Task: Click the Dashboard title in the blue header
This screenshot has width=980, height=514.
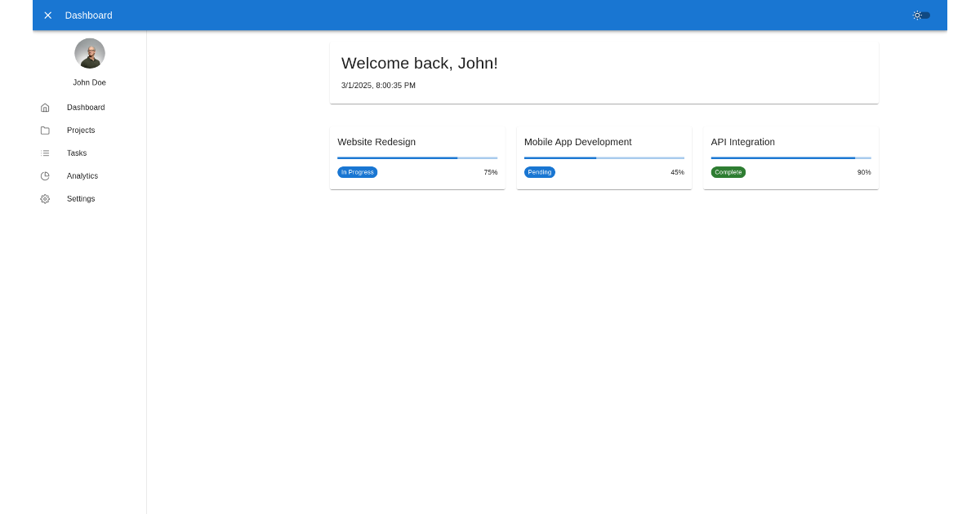Action: (x=89, y=15)
